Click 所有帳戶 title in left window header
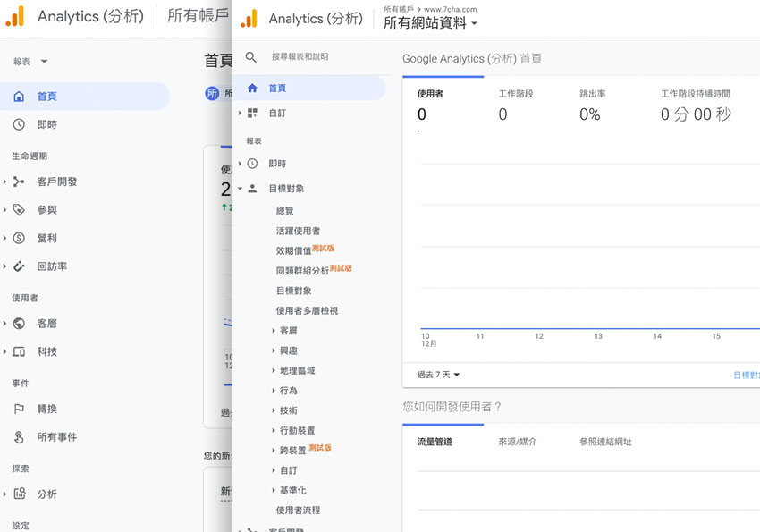 tap(198, 15)
